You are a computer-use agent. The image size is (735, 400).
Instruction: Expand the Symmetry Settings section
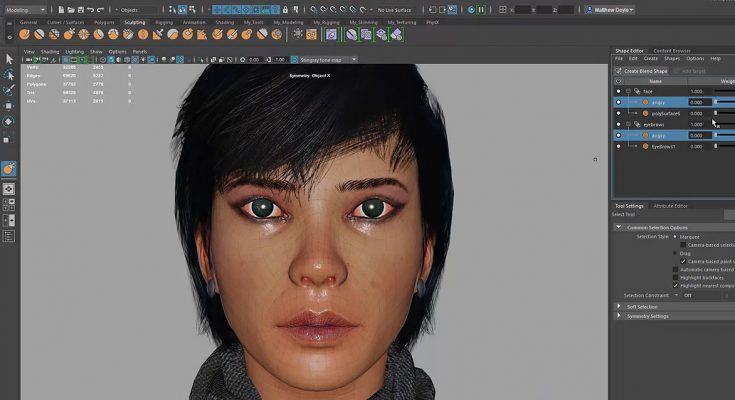(x=619, y=316)
